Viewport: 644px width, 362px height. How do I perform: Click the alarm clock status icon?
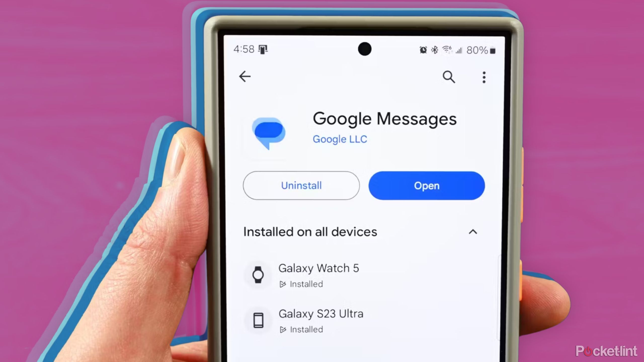pos(422,50)
